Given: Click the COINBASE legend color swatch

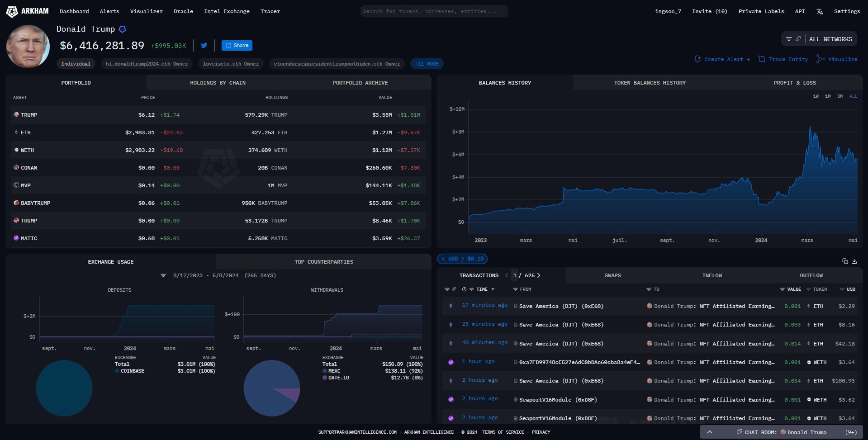Looking at the screenshot, I should tap(117, 371).
